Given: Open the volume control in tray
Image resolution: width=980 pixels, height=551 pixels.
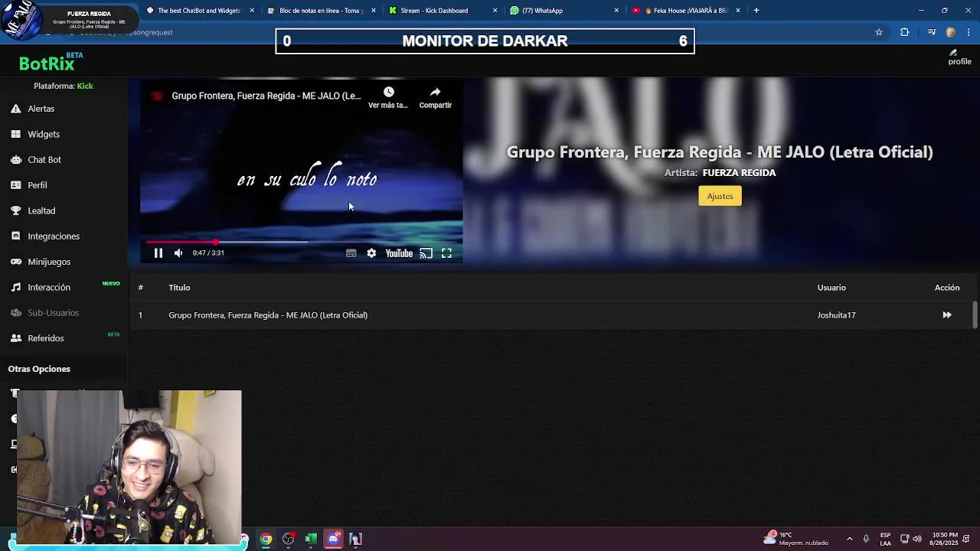Looking at the screenshot, I should coord(917,539).
